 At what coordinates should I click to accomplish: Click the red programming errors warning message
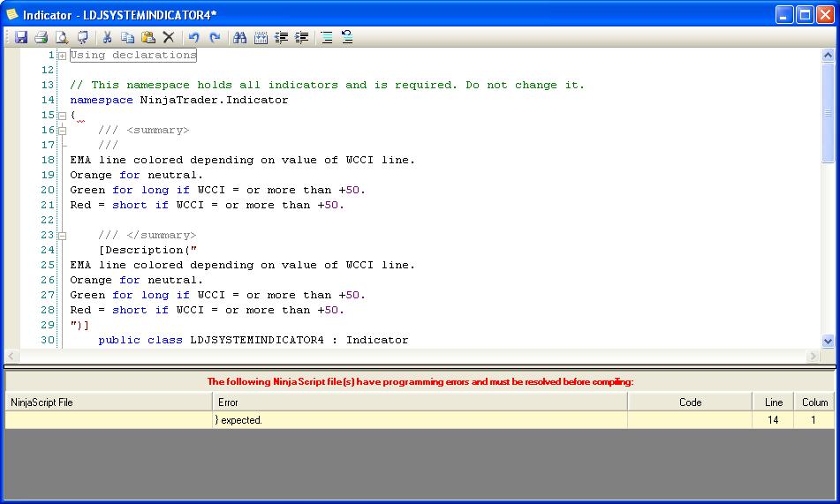[420, 382]
